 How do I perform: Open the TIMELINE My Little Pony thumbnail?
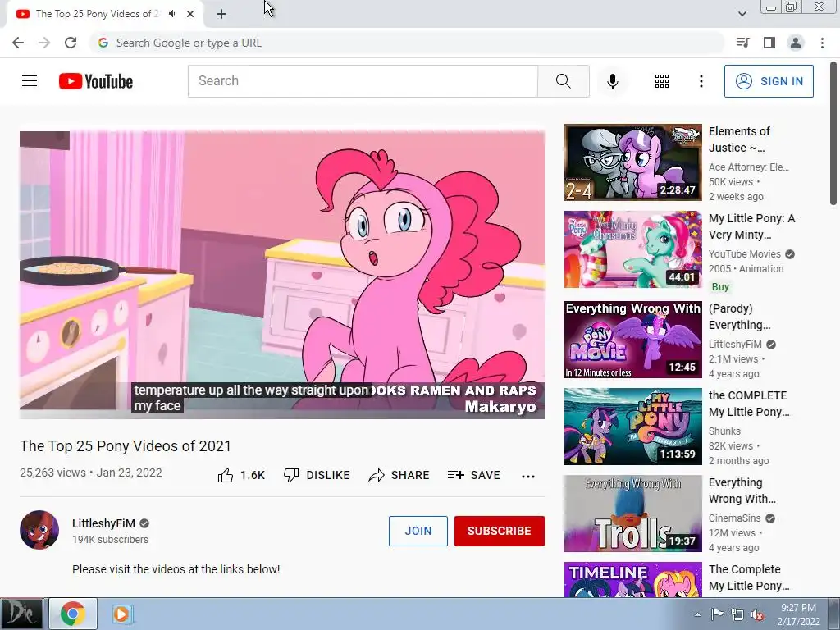pyautogui.click(x=632, y=579)
